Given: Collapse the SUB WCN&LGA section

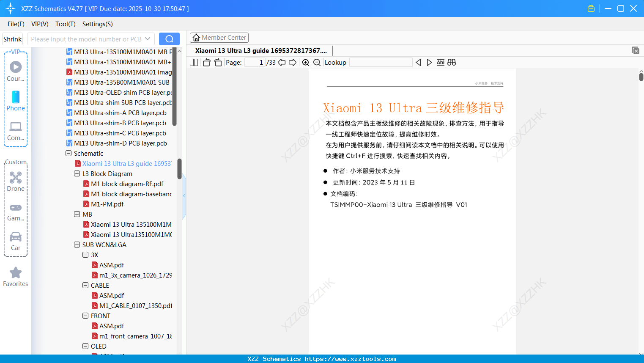Looking at the screenshot, I should point(77,245).
